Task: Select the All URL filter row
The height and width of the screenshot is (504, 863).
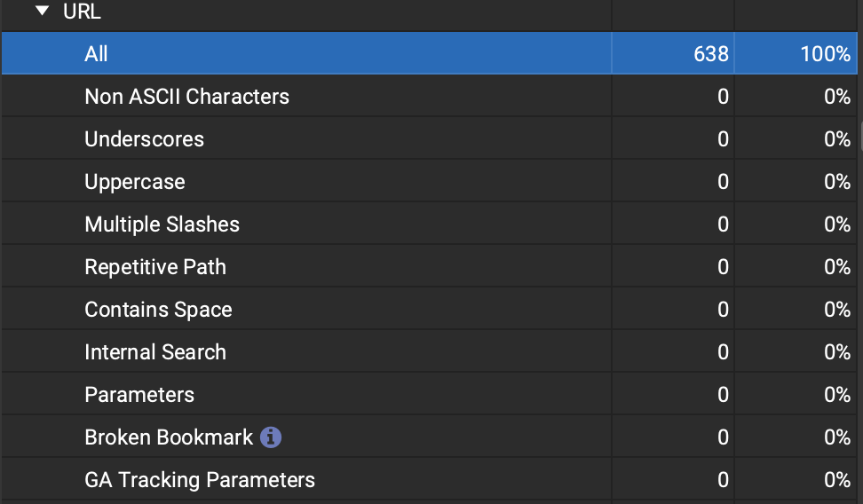Action: point(96,54)
